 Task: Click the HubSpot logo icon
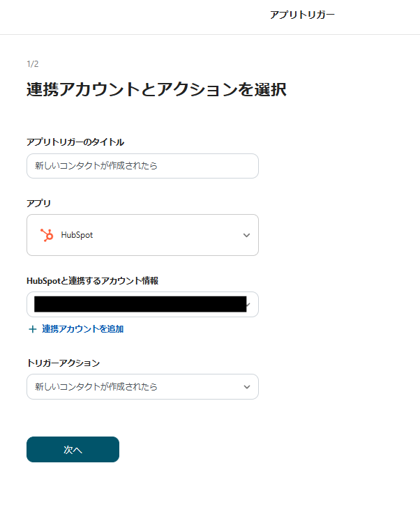tap(47, 235)
